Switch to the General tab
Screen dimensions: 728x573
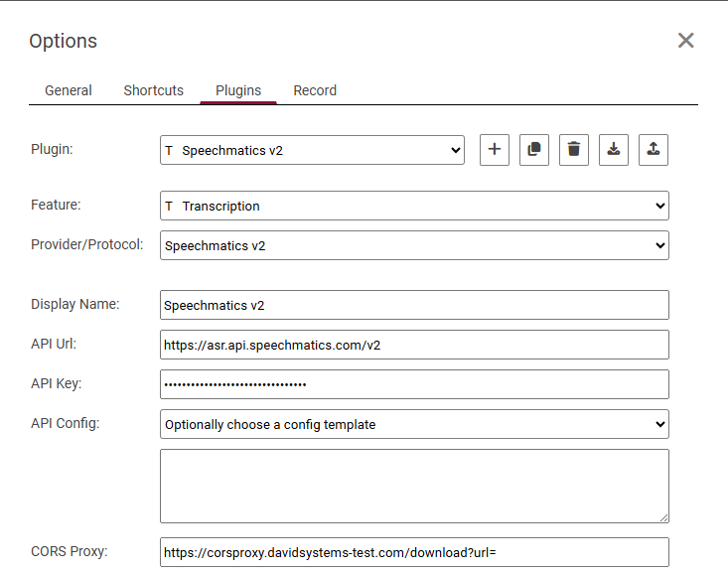(x=69, y=90)
